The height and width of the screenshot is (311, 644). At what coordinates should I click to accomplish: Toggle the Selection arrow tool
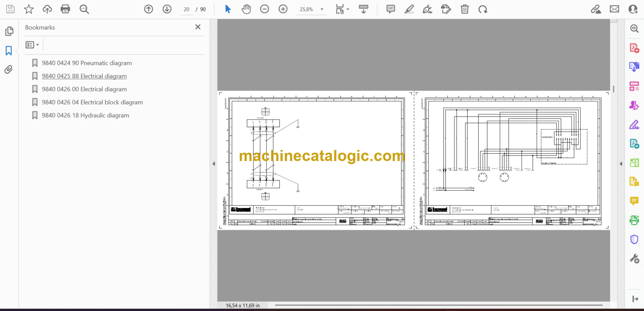228,9
